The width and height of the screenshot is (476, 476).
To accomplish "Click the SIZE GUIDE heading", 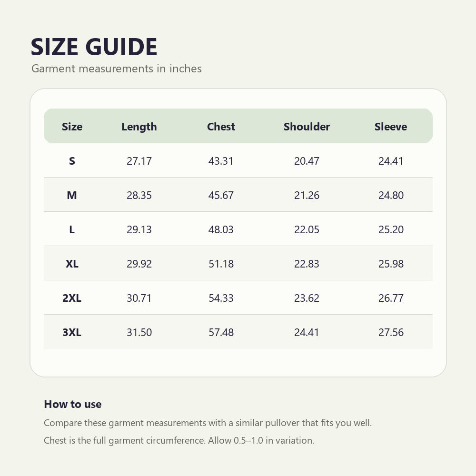I will tap(94, 47).
